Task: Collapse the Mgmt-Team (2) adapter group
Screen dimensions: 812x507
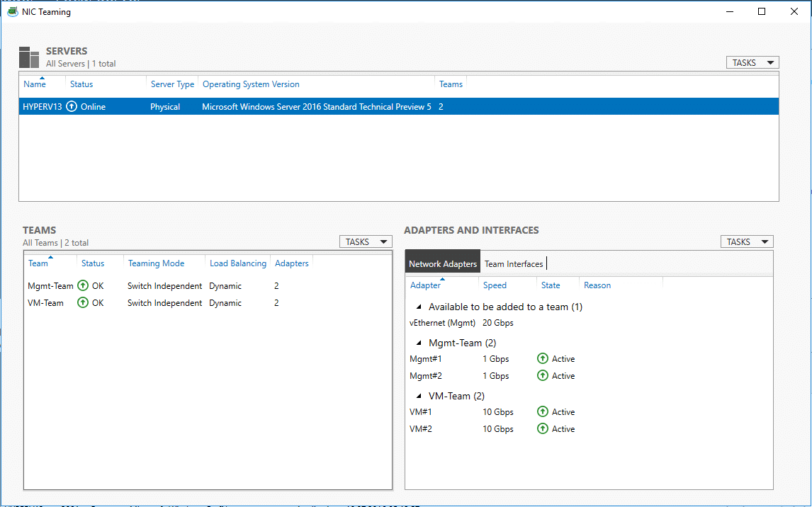Action: (419, 343)
